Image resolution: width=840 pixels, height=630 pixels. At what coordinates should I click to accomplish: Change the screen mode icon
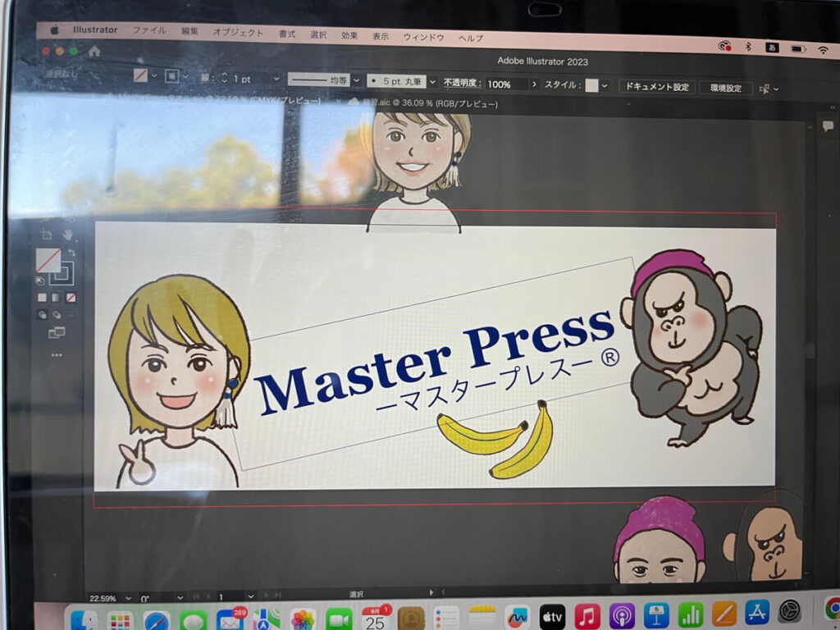[57, 333]
